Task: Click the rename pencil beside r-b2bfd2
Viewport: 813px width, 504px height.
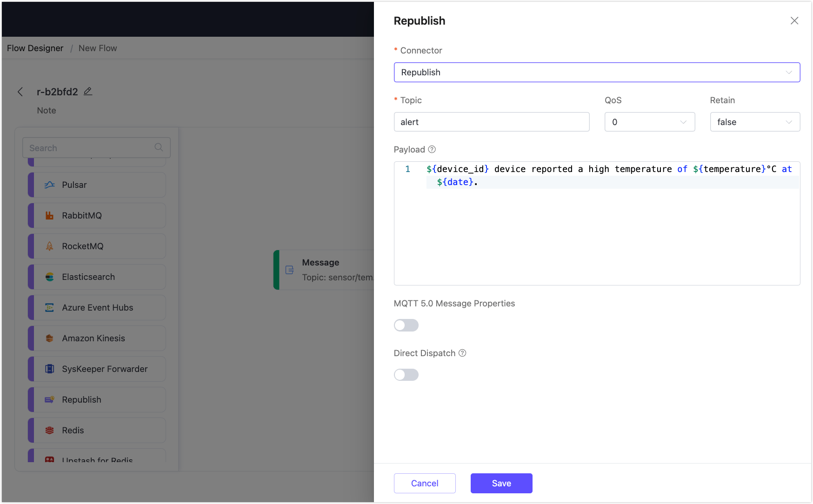Action: 88,92
